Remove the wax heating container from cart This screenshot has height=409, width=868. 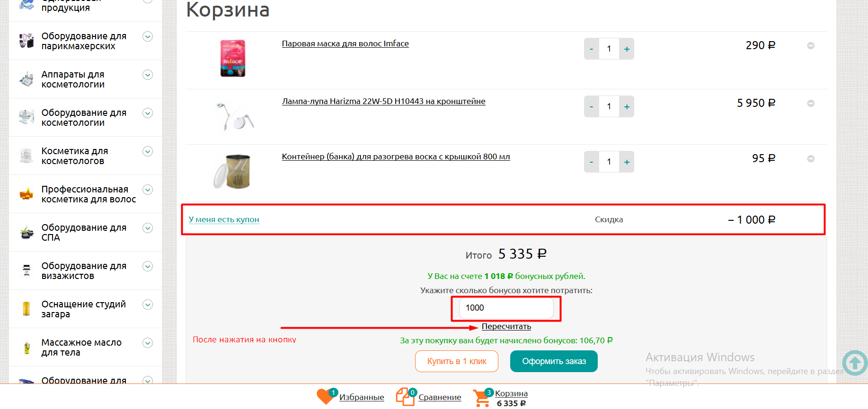click(811, 159)
